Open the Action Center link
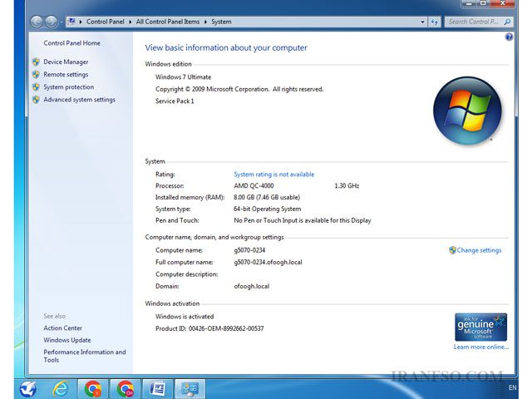 (63, 328)
